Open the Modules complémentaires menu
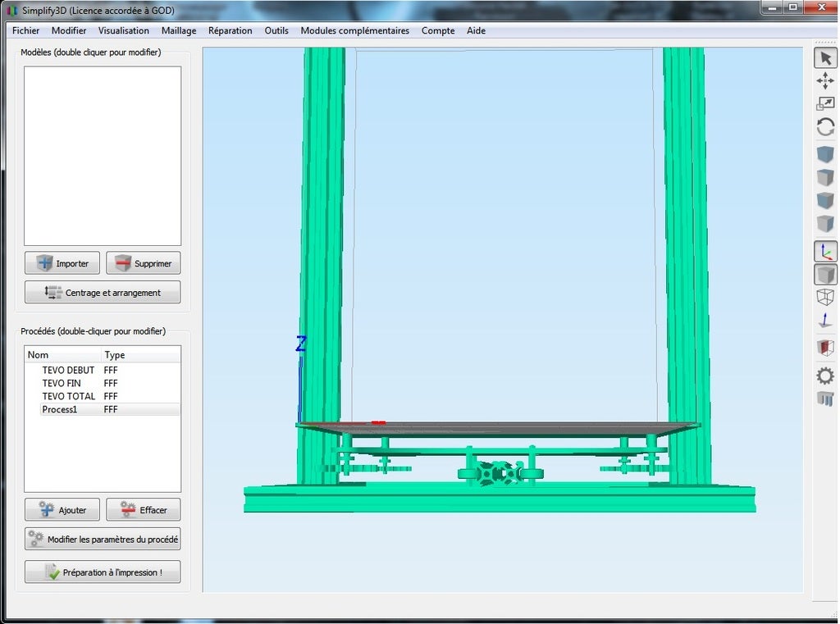 [354, 31]
